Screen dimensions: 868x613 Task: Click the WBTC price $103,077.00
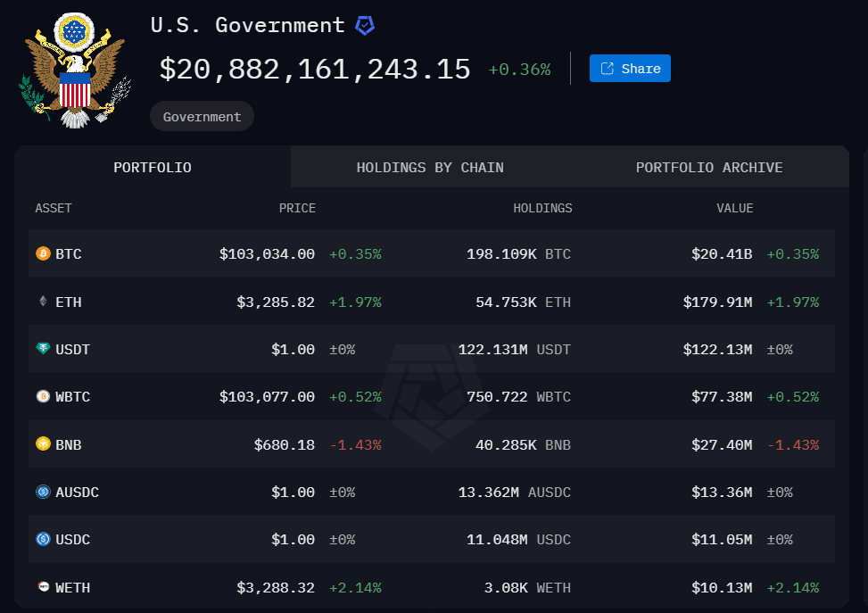tap(267, 397)
